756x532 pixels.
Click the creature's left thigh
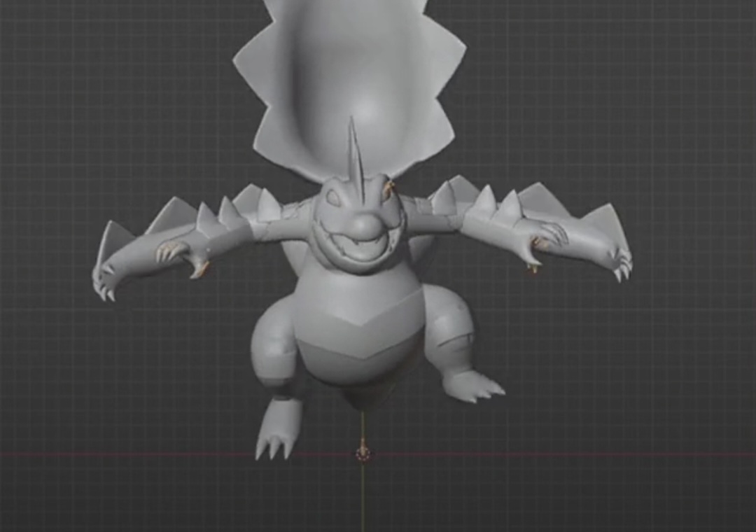273,343
